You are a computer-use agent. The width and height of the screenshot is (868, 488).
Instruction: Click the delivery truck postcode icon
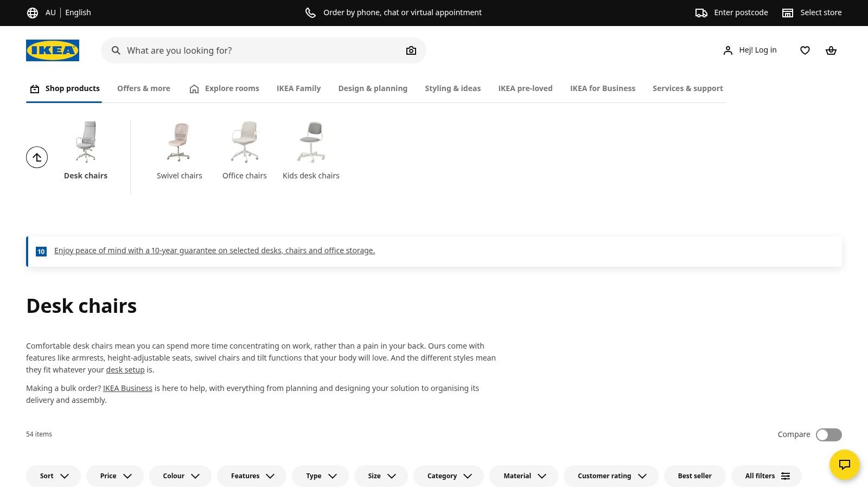pyautogui.click(x=701, y=12)
